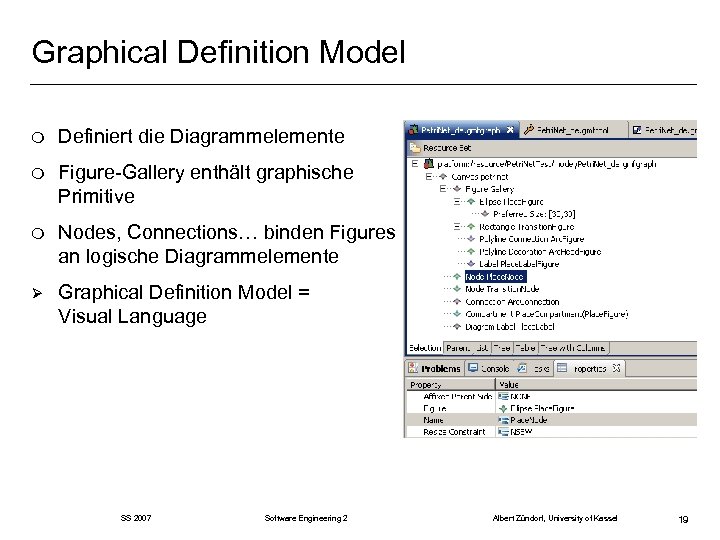The width and height of the screenshot is (720, 540).
Task: Close the PetriNet gmfgraph editor tab
Action: pos(510,130)
